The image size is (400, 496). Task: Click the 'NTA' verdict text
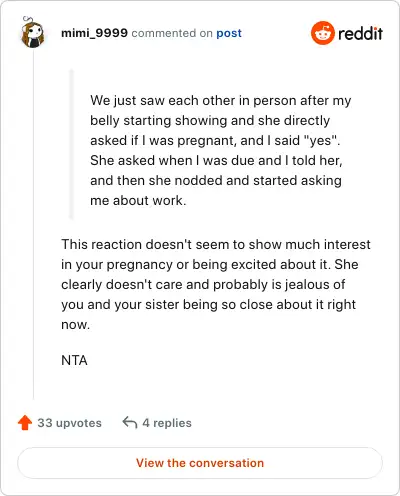point(74,360)
